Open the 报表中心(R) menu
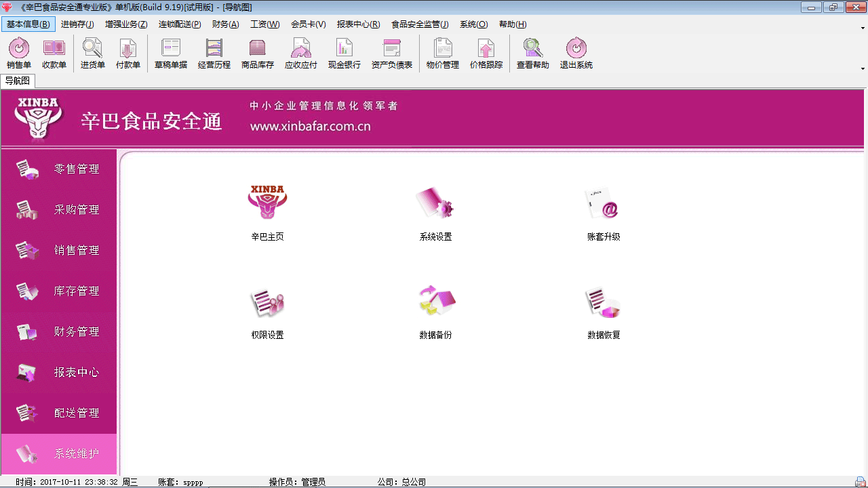Viewport: 868px width, 488px height. tap(358, 24)
